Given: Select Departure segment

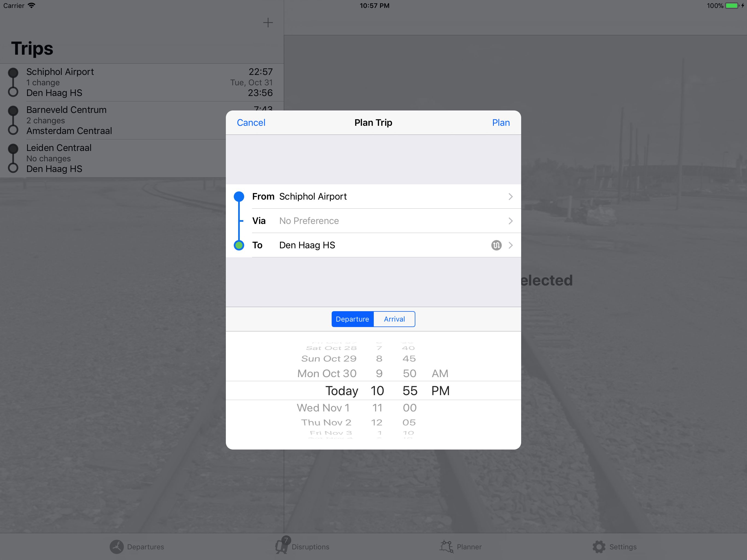Looking at the screenshot, I should coord(352,319).
